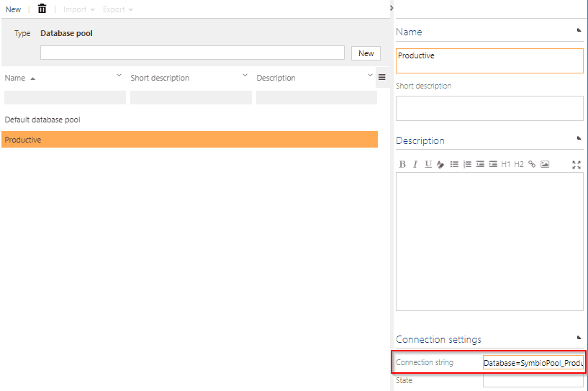Click the clear formatting eraser icon
Screen dimensions: 588x391
coord(440,164)
